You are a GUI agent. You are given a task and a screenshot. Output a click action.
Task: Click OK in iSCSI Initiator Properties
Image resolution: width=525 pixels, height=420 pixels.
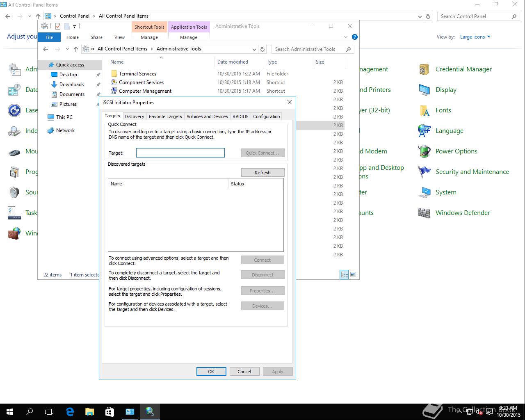pos(211,372)
